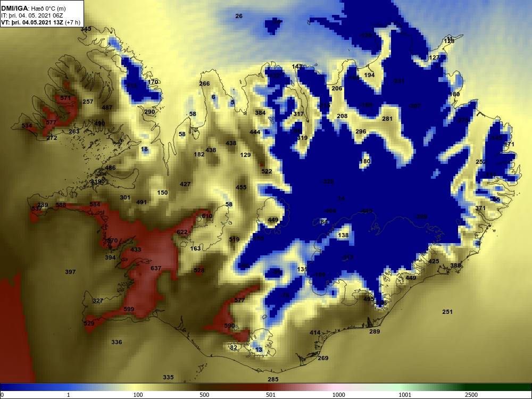Click the map value 150
The width and height of the screenshot is (532, 399).
point(162,193)
